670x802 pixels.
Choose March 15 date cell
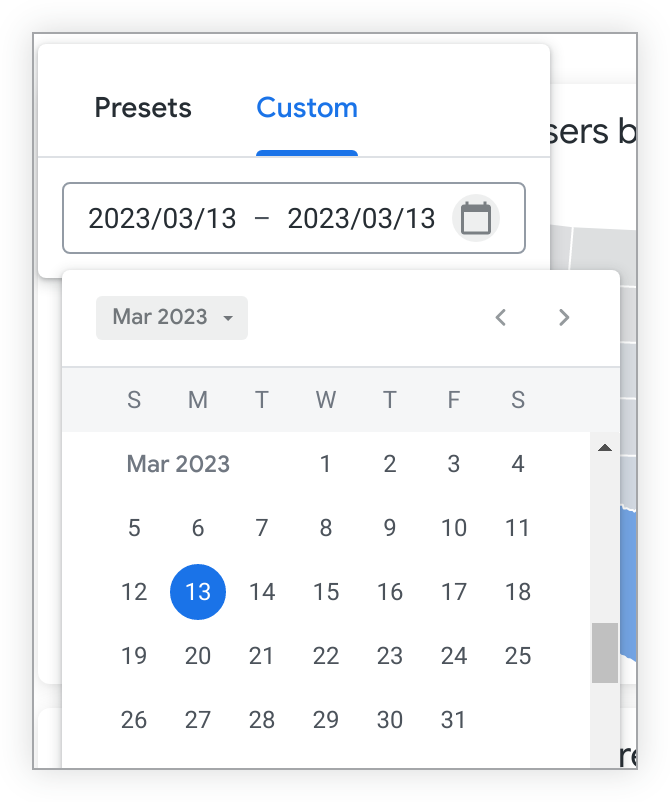pyautogui.click(x=326, y=592)
